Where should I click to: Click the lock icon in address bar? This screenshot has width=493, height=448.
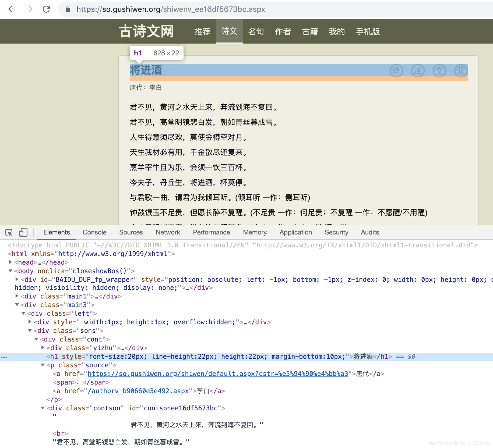68,9
